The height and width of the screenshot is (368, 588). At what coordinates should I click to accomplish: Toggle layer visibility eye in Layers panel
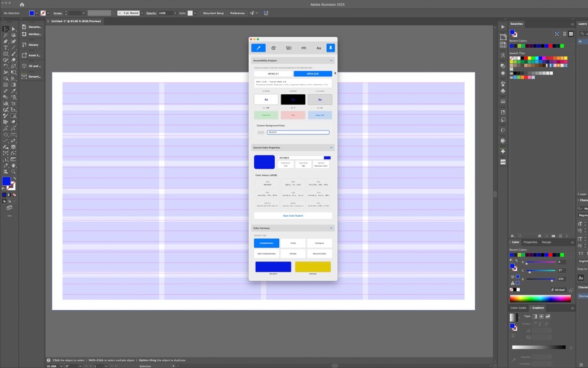pyautogui.click(x=581, y=42)
